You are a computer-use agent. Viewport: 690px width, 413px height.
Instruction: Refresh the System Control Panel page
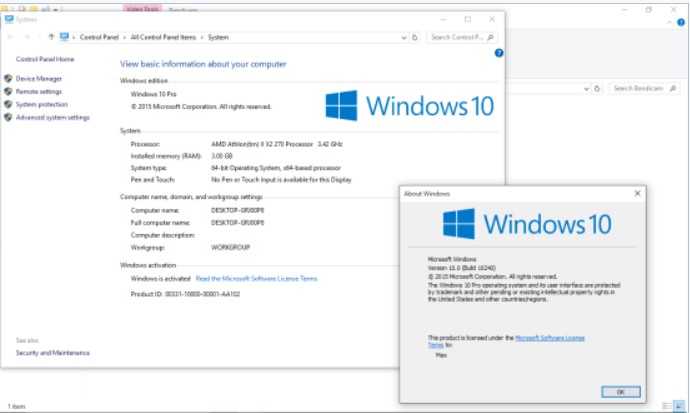(415, 37)
